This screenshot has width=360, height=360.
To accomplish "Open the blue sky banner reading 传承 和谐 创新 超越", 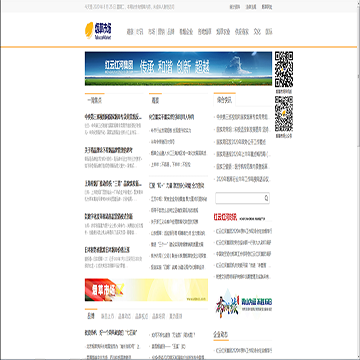I will [178, 68].
